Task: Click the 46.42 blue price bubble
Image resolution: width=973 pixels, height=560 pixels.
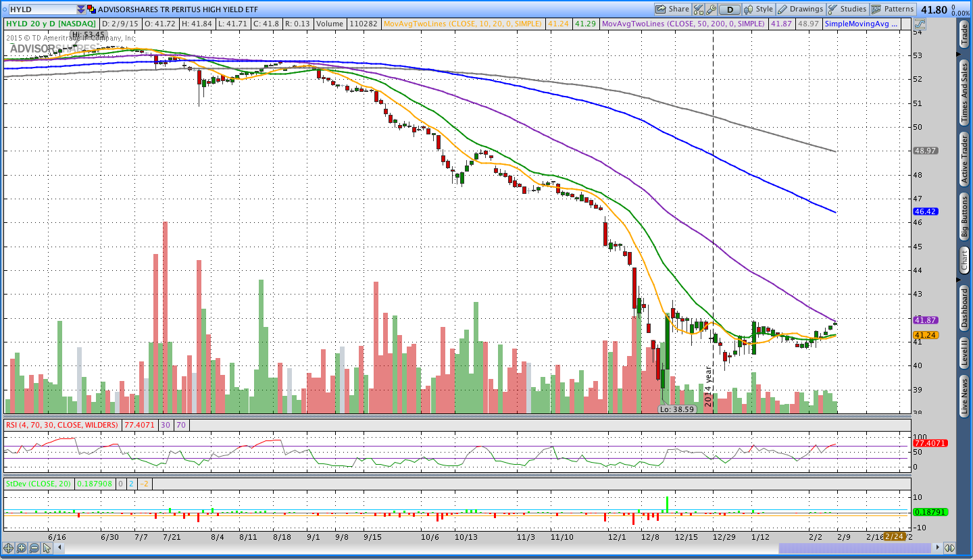Action: [925, 211]
